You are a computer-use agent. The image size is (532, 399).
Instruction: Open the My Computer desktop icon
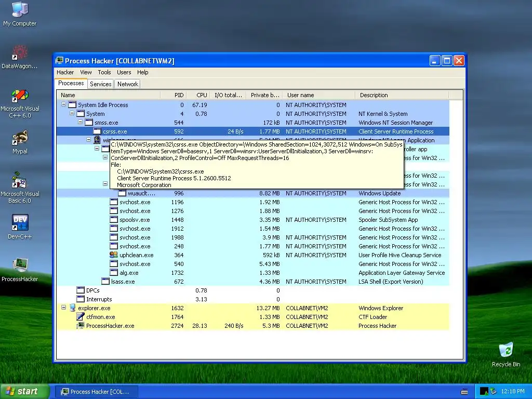20,14
